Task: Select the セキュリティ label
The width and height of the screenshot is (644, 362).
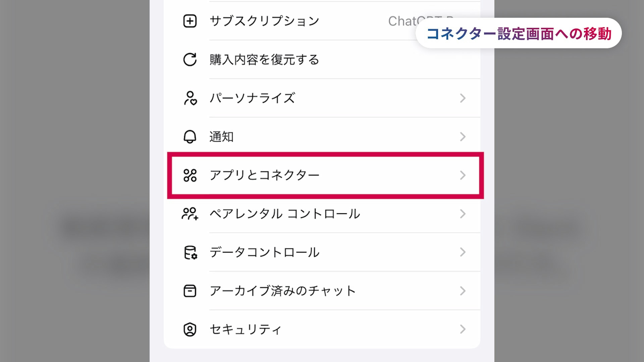Action: pos(246,329)
